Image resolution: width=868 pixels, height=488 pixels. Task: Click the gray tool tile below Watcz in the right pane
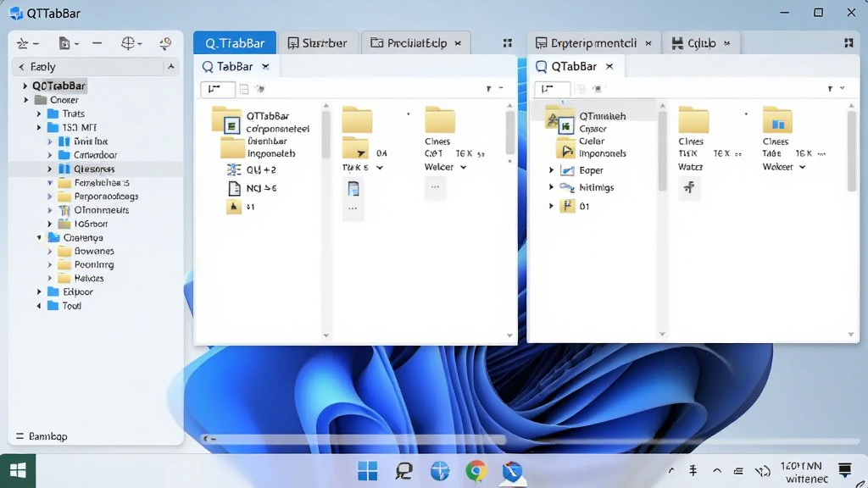(689, 187)
